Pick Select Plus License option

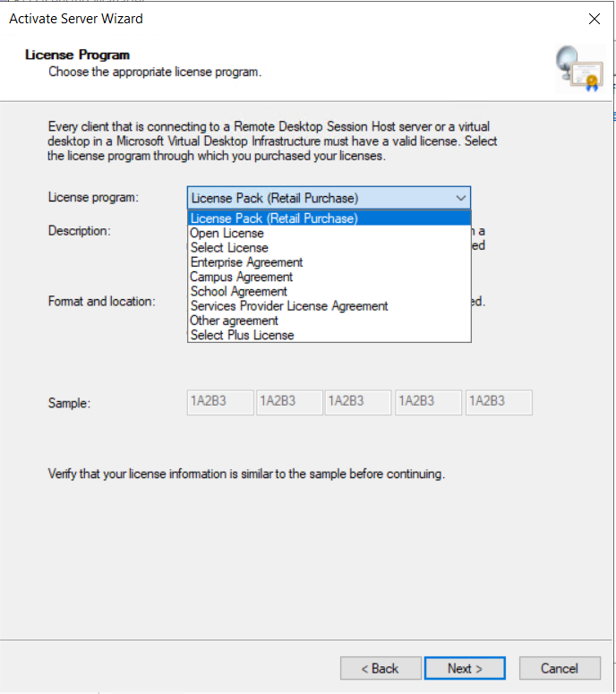pyautogui.click(x=242, y=335)
